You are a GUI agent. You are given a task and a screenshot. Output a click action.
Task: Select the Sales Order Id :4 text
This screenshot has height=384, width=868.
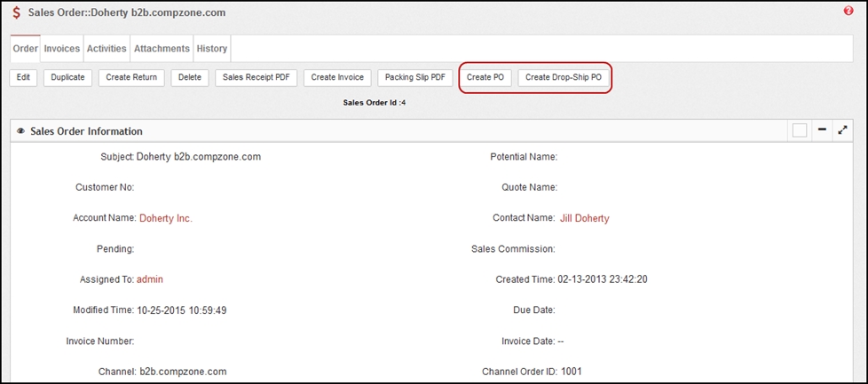point(375,102)
